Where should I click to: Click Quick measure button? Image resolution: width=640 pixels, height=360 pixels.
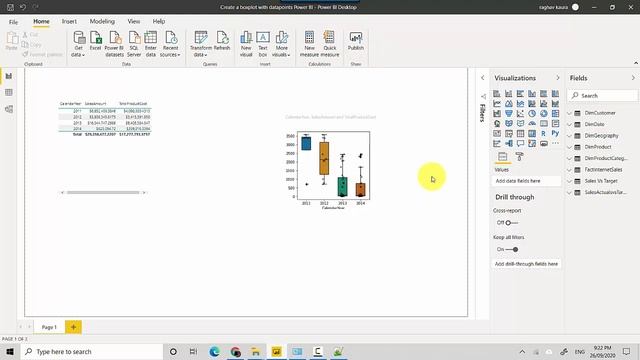pos(329,44)
